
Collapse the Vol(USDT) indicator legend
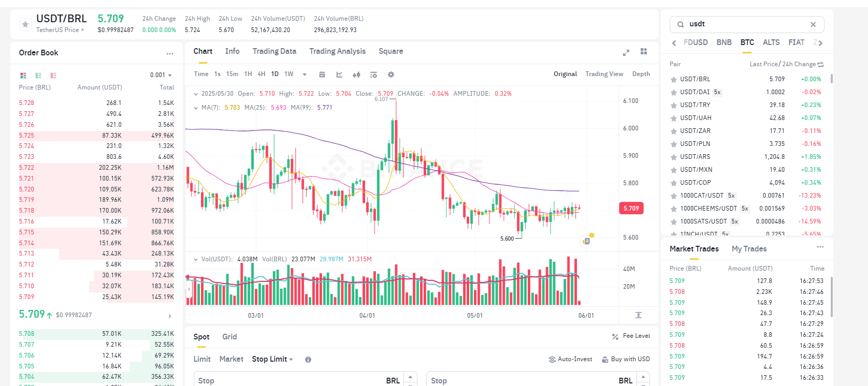pyautogui.click(x=196, y=260)
